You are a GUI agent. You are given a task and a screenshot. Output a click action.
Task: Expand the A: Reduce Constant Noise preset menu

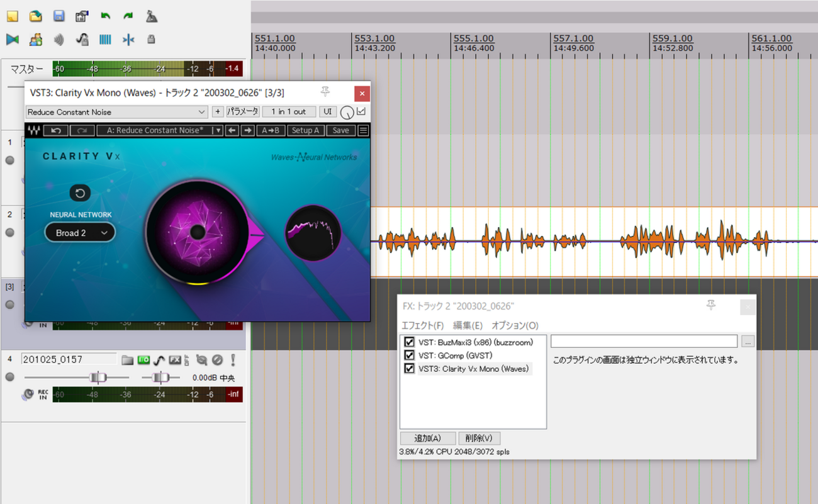tap(218, 130)
